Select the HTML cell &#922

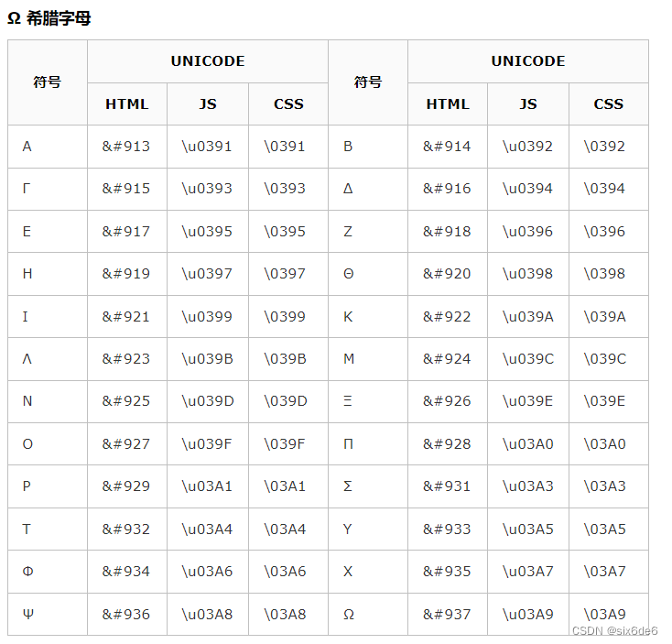(x=448, y=316)
